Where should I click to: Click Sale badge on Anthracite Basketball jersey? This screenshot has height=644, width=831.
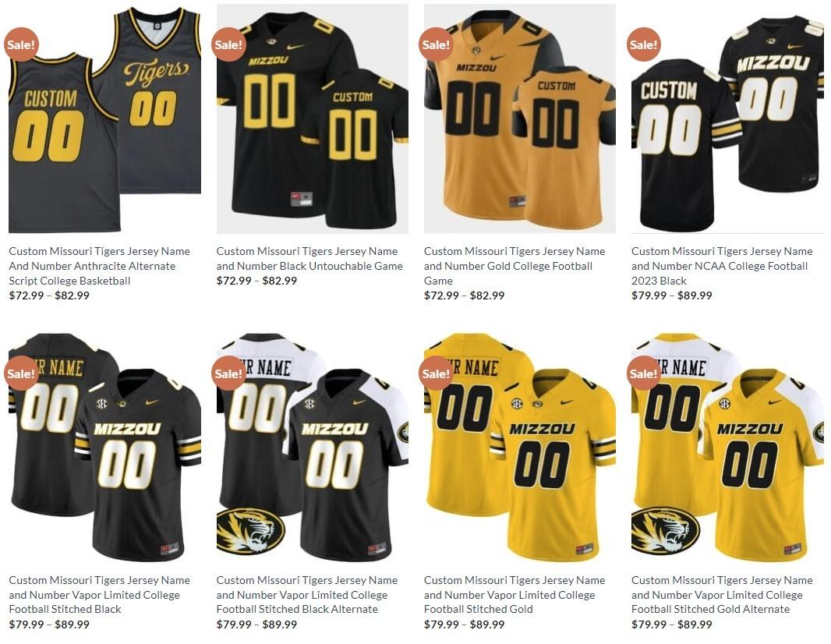pyautogui.click(x=21, y=44)
